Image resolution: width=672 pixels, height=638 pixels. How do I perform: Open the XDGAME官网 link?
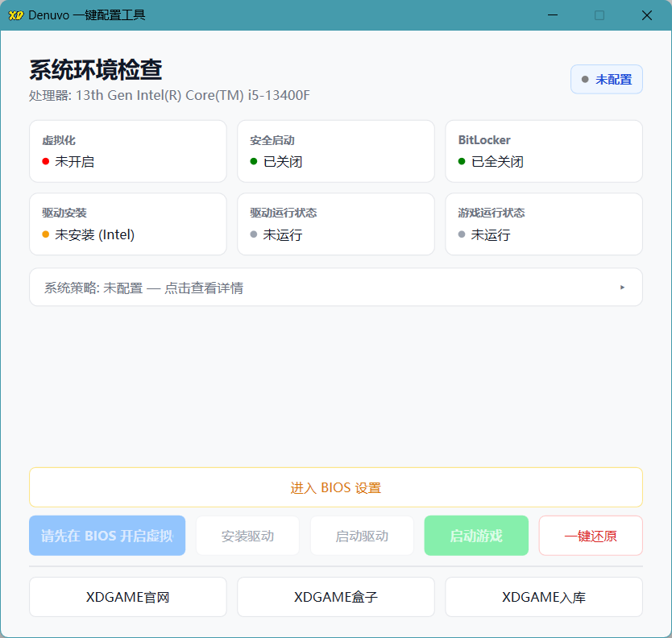[x=128, y=597]
